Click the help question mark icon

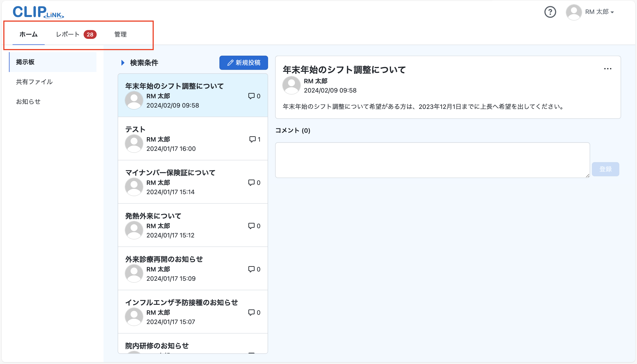[x=550, y=12]
